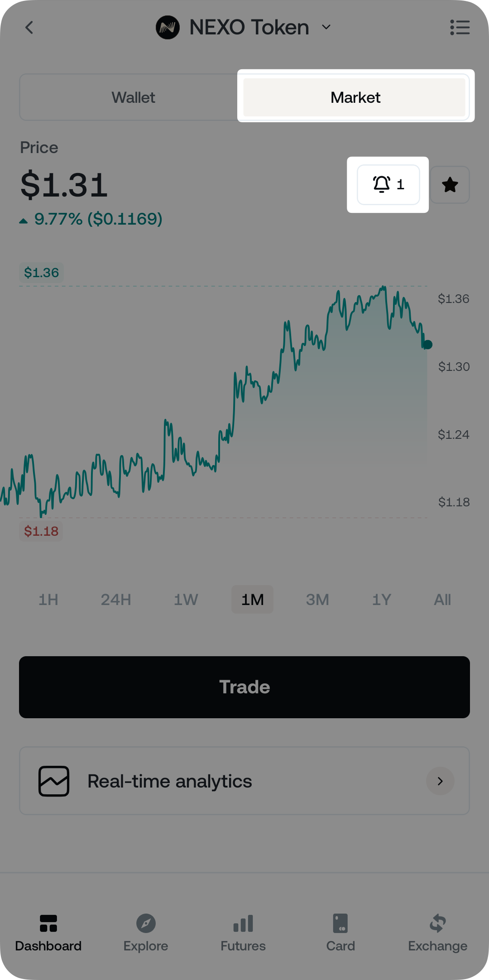Open the Card section icon

click(340, 923)
